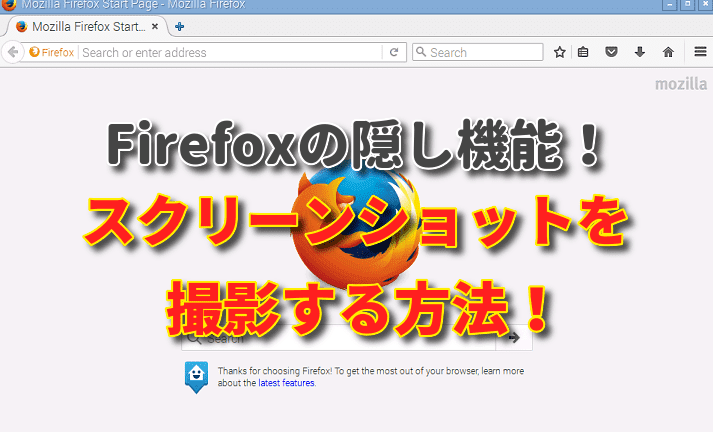The image size is (713, 432).
Task: Reload the page with the refresh icon
Action: pyautogui.click(x=394, y=52)
